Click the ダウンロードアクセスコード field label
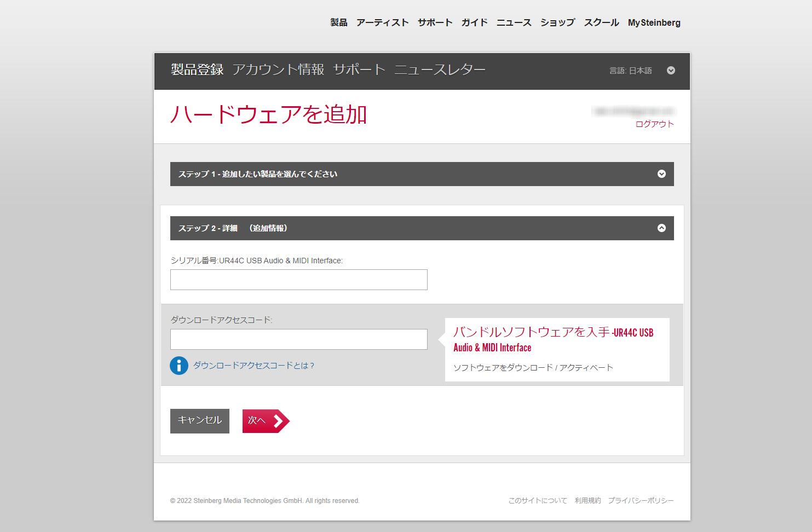The image size is (812, 532). tap(221, 320)
